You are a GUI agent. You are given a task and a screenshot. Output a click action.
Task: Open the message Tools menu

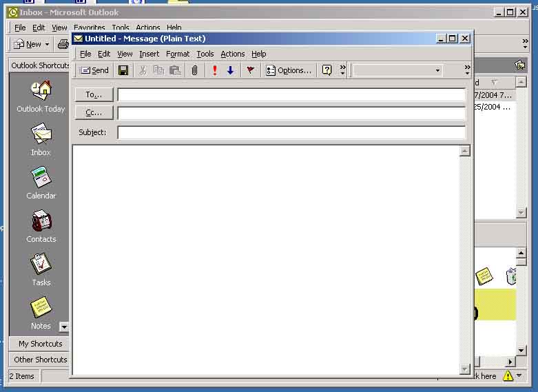[205, 54]
